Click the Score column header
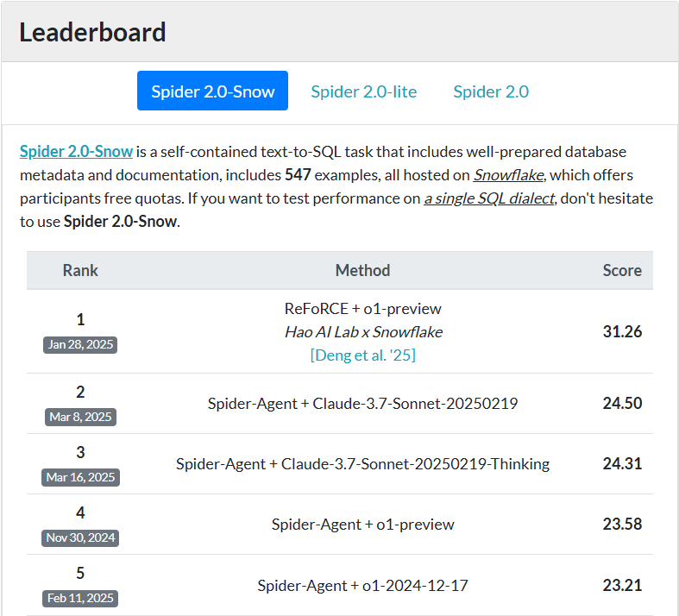Screen dimensions: 679x616 click(621, 270)
